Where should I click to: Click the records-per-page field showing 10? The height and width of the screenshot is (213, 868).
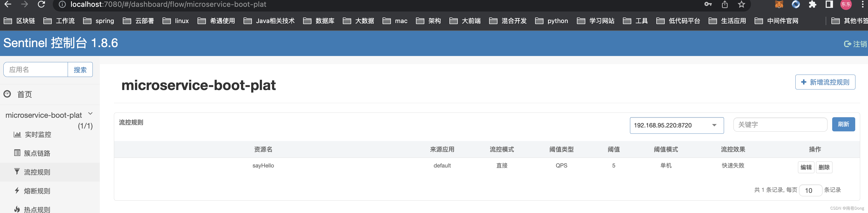coord(811,190)
